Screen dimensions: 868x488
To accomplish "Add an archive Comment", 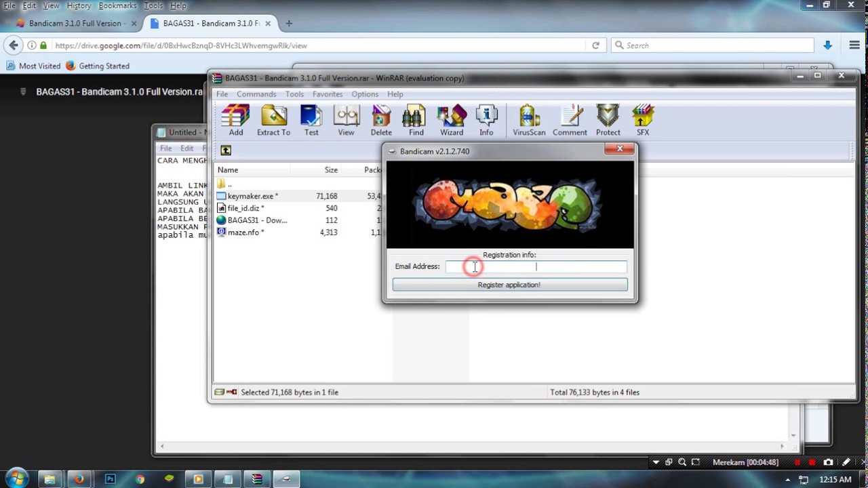I will (x=570, y=121).
